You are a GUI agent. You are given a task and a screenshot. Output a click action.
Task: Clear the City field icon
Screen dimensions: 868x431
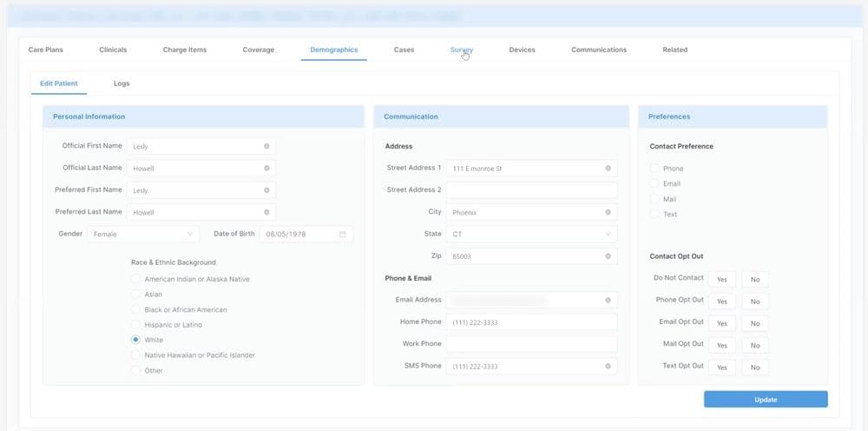608,212
